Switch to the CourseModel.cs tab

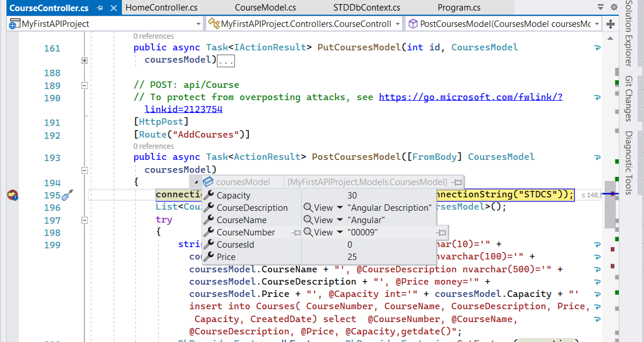(x=265, y=8)
